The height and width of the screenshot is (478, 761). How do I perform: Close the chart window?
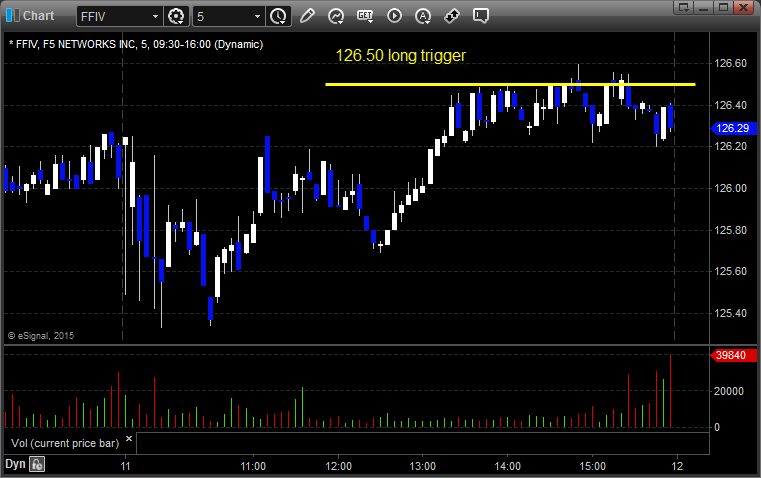[x=743, y=7]
